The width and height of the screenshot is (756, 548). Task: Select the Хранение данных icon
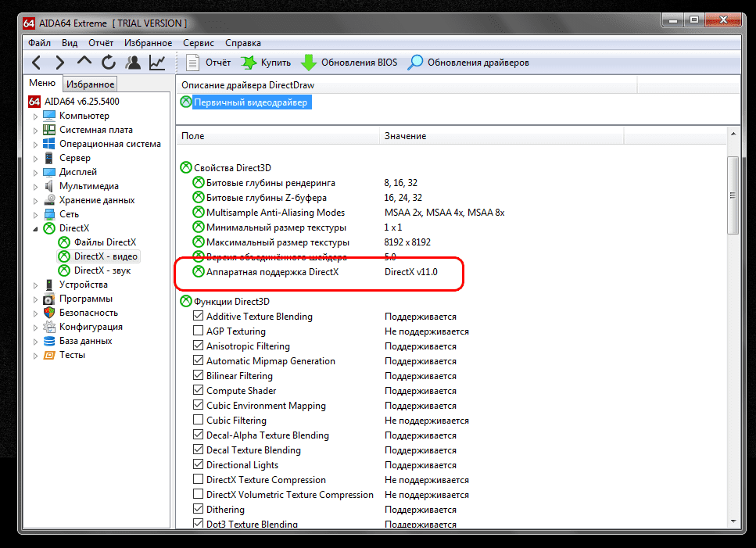49,200
